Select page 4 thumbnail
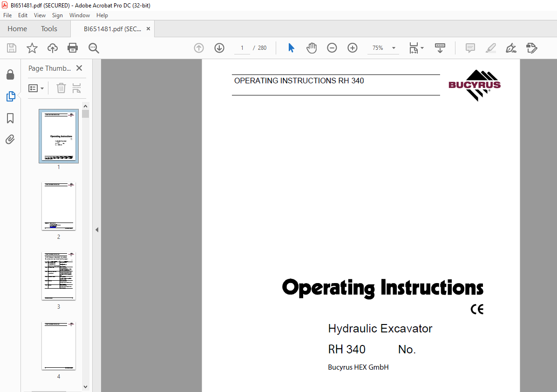 [x=59, y=346]
